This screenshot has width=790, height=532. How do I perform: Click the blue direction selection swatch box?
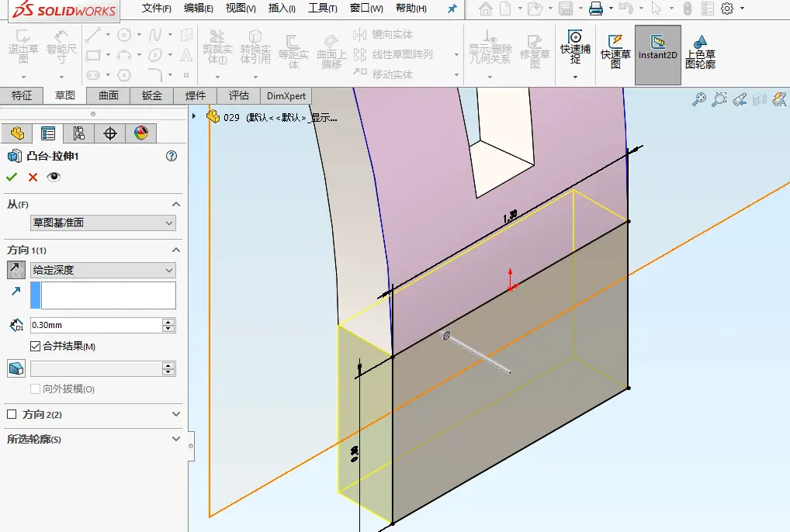(35, 295)
